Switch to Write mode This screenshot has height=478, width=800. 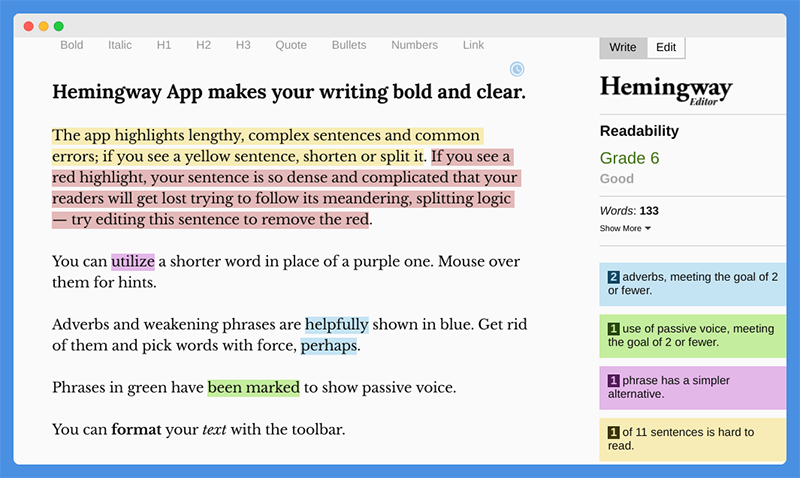[623, 47]
